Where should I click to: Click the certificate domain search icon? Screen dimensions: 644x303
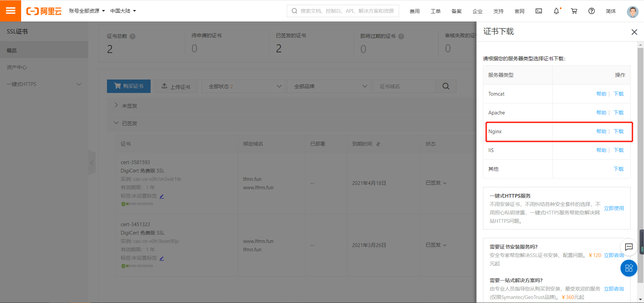[446, 86]
